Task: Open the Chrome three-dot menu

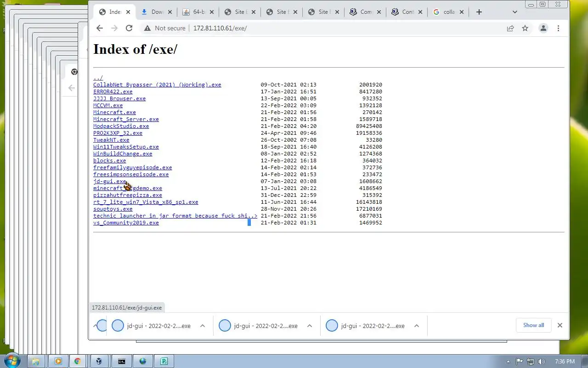Action: point(558,28)
